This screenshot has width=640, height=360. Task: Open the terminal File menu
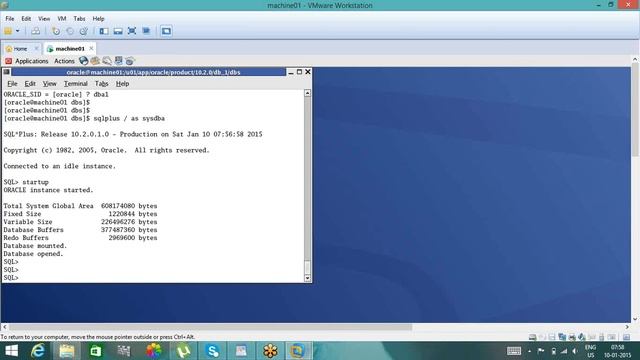pyautogui.click(x=12, y=84)
